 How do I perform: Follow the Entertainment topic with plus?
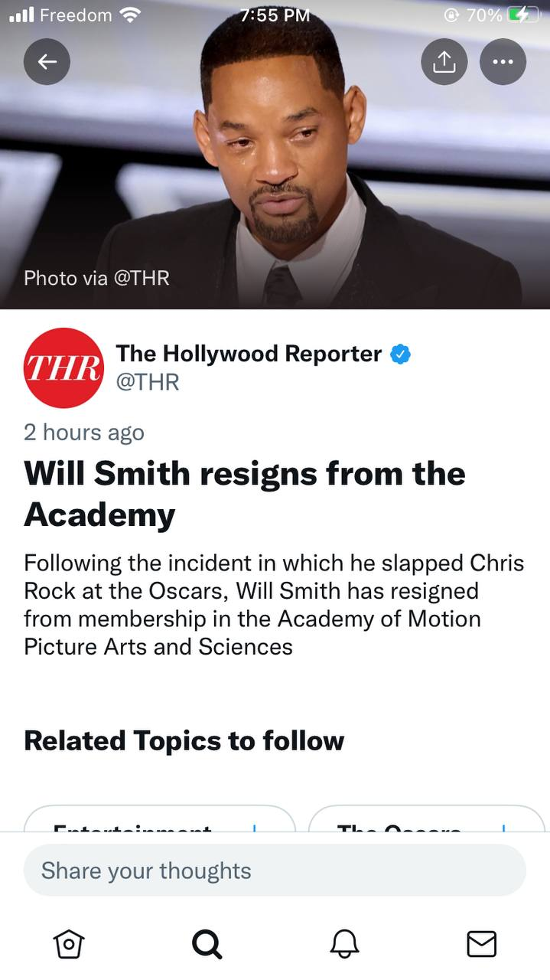[x=253, y=827]
